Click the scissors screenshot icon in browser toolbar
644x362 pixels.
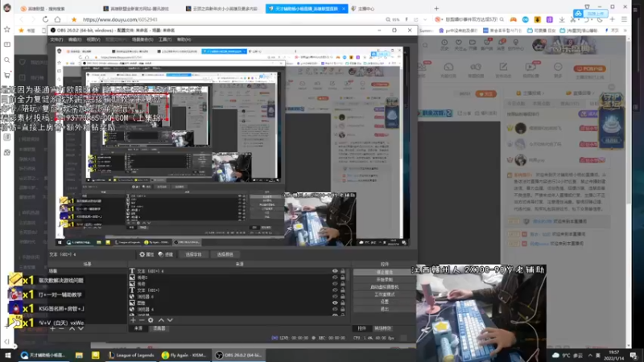[573, 19]
